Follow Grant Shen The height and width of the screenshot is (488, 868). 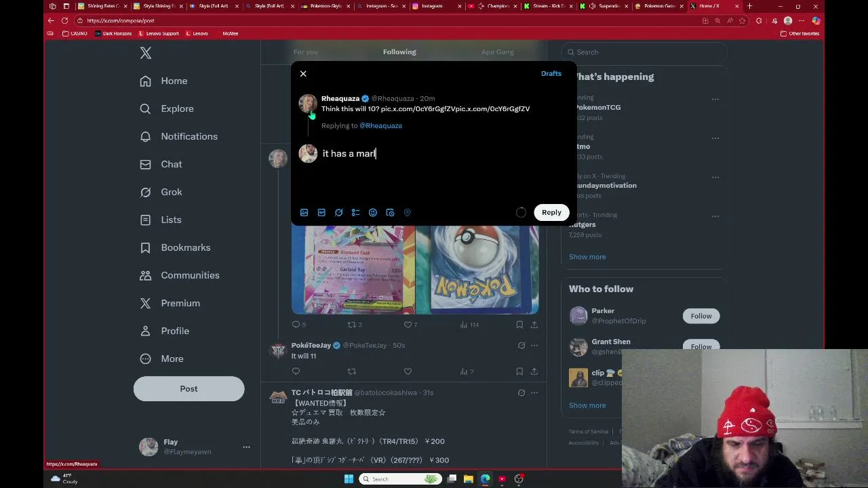pos(701,346)
